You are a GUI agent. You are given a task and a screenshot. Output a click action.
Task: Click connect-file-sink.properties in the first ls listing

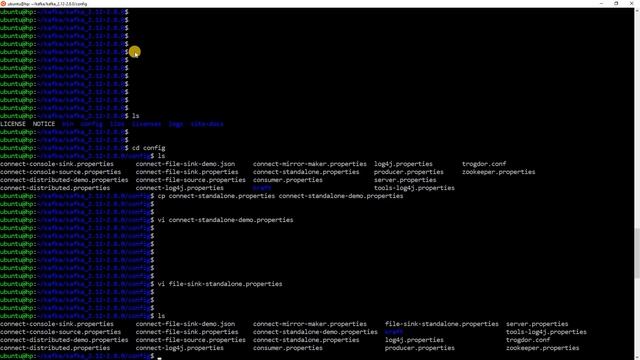pyautogui.click(x=187, y=172)
